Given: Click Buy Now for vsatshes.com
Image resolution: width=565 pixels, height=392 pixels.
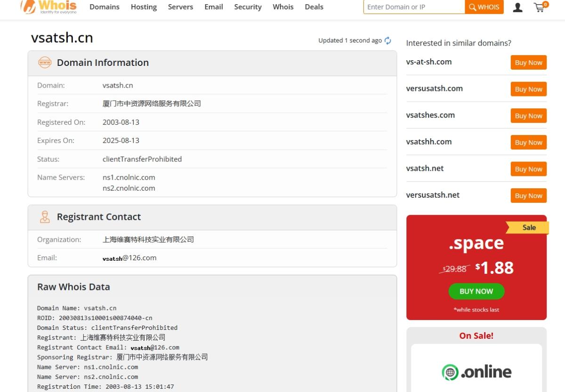Looking at the screenshot, I should pyautogui.click(x=528, y=116).
